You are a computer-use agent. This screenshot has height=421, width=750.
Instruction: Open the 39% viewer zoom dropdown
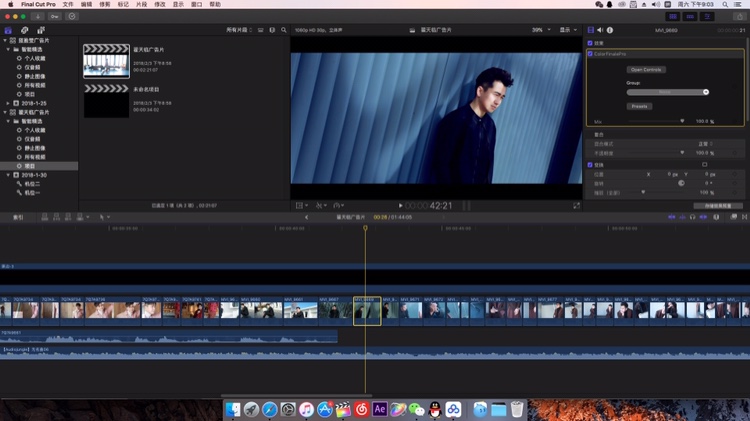[x=539, y=30]
